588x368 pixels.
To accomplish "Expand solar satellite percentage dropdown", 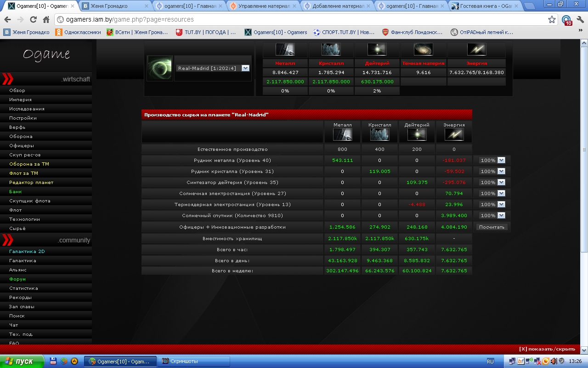I will tap(501, 216).
